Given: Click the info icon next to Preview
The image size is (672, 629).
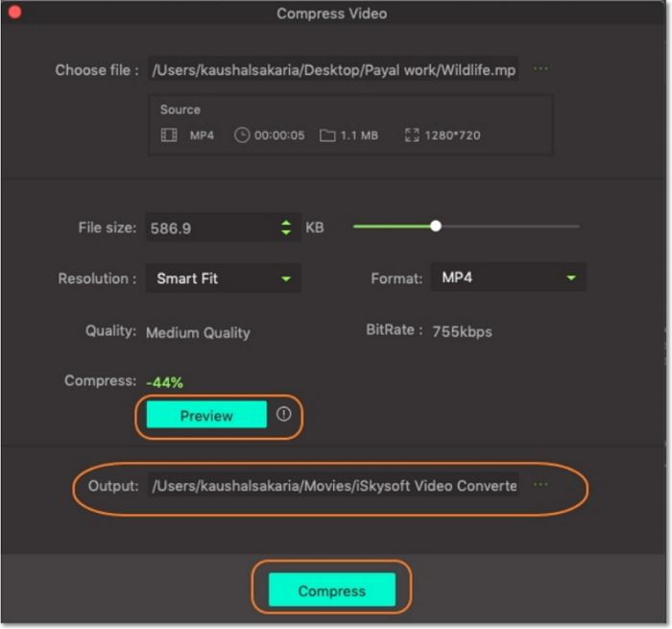Looking at the screenshot, I should tap(283, 415).
